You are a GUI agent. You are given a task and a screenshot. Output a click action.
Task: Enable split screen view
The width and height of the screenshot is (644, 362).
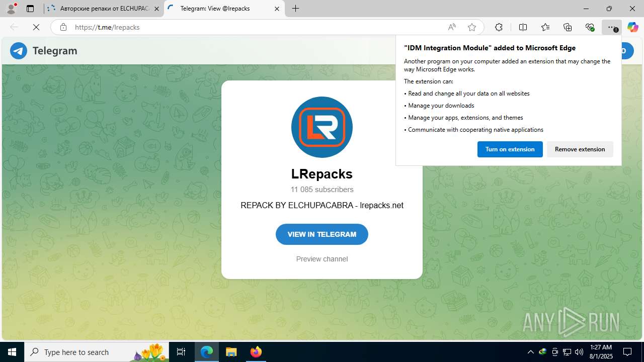[x=523, y=27]
